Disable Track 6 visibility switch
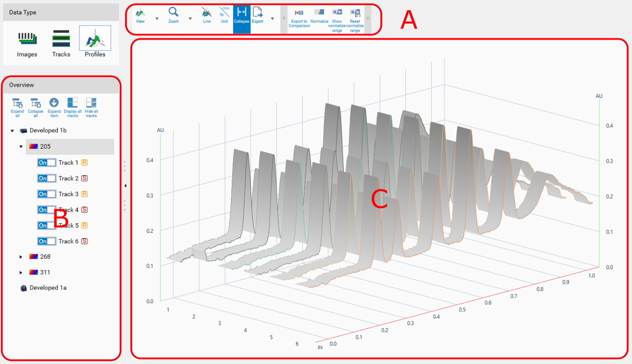Image resolution: width=632 pixels, height=364 pixels. 46,241
